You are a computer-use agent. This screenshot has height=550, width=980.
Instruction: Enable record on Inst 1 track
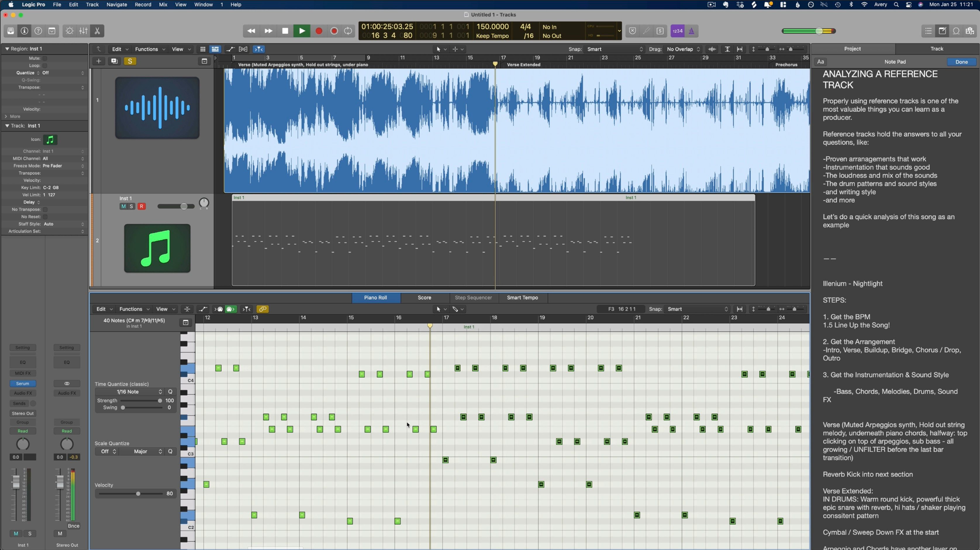pos(142,206)
